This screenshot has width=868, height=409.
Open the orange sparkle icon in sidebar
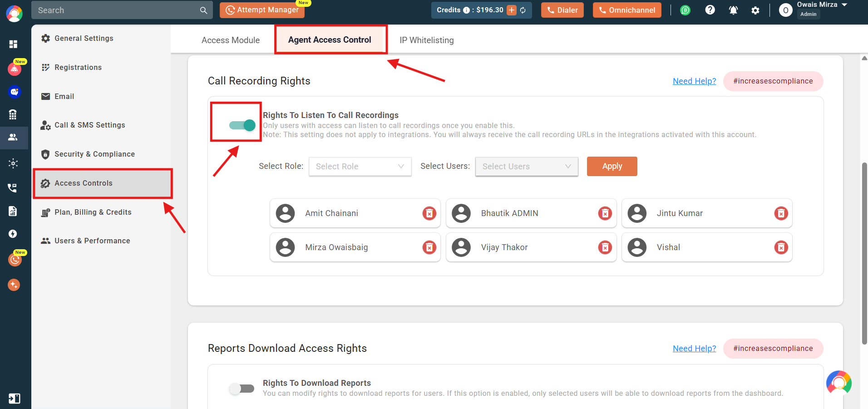(x=14, y=285)
